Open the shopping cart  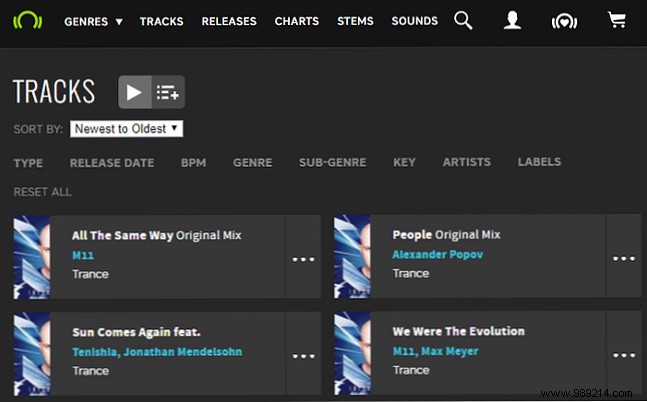coord(617,20)
